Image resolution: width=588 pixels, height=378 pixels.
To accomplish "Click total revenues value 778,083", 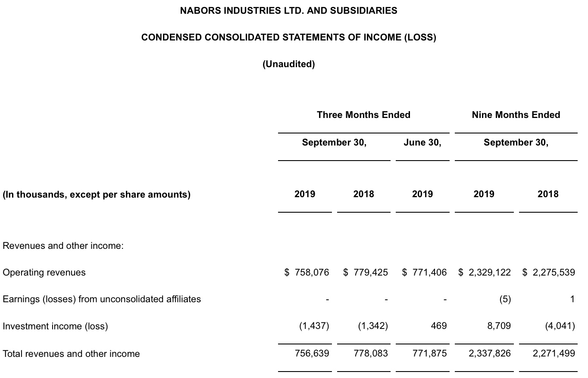I will [372, 353].
